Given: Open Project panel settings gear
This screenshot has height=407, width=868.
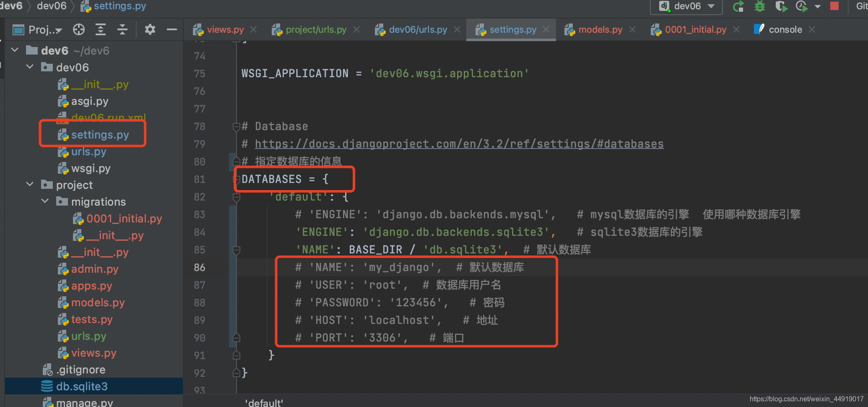Looking at the screenshot, I should [x=150, y=29].
